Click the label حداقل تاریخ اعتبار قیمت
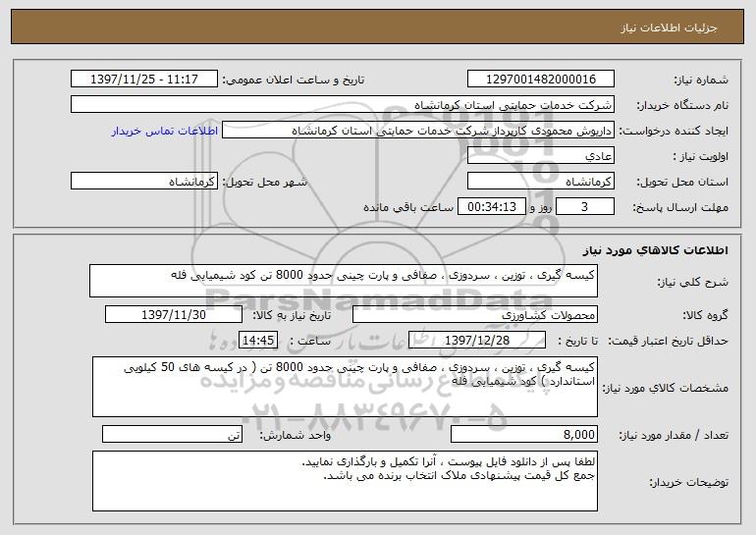756x535 pixels. (x=668, y=341)
